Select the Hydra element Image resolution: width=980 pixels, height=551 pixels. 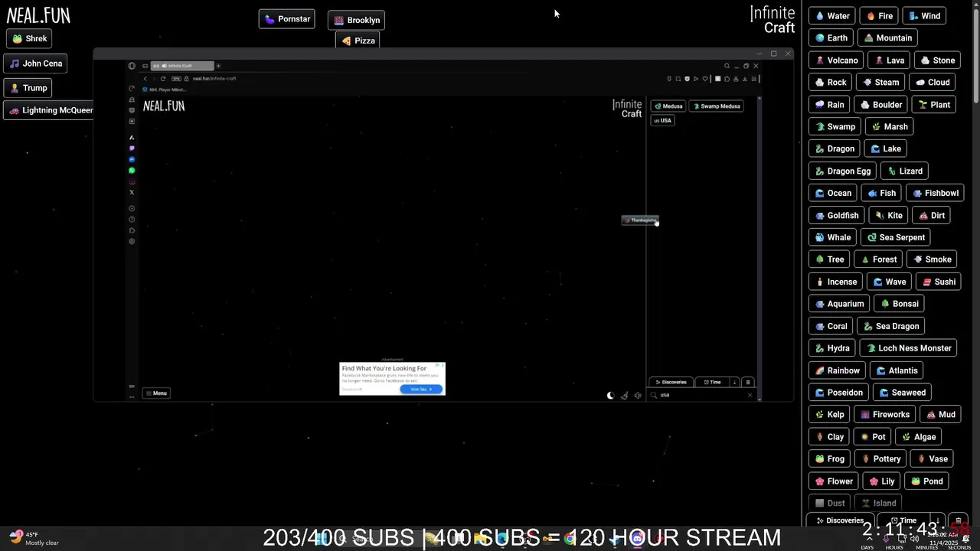[832, 348]
